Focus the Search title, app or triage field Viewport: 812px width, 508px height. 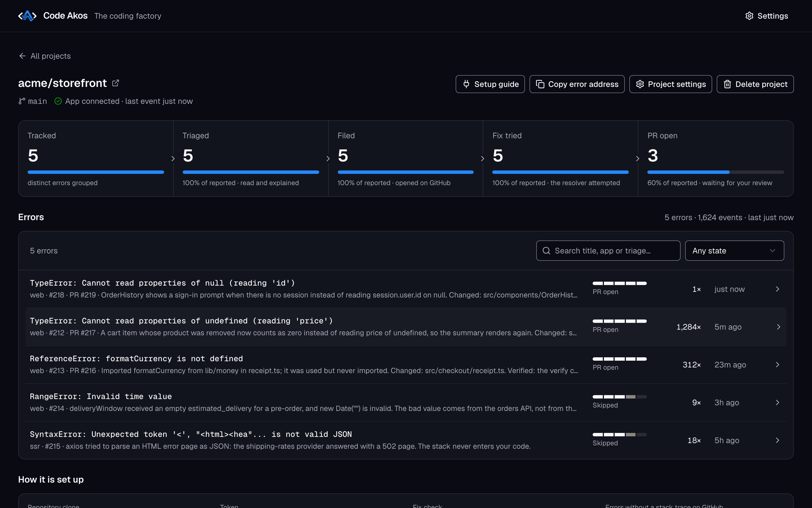point(608,251)
